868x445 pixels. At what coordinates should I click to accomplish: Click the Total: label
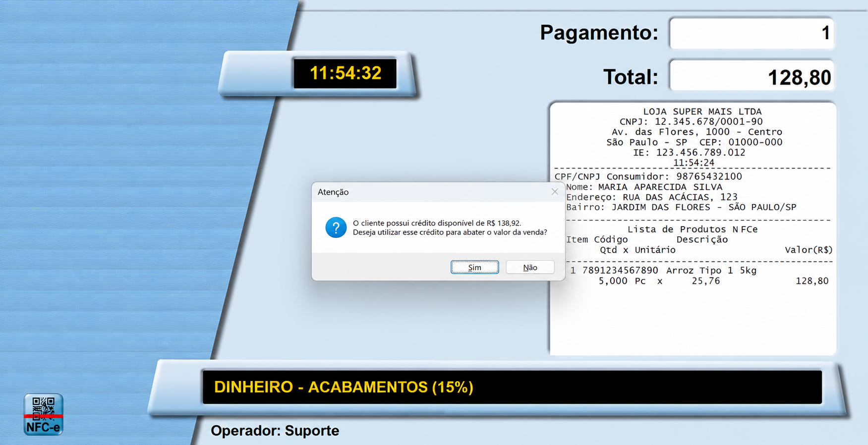[x=631, y=77]
